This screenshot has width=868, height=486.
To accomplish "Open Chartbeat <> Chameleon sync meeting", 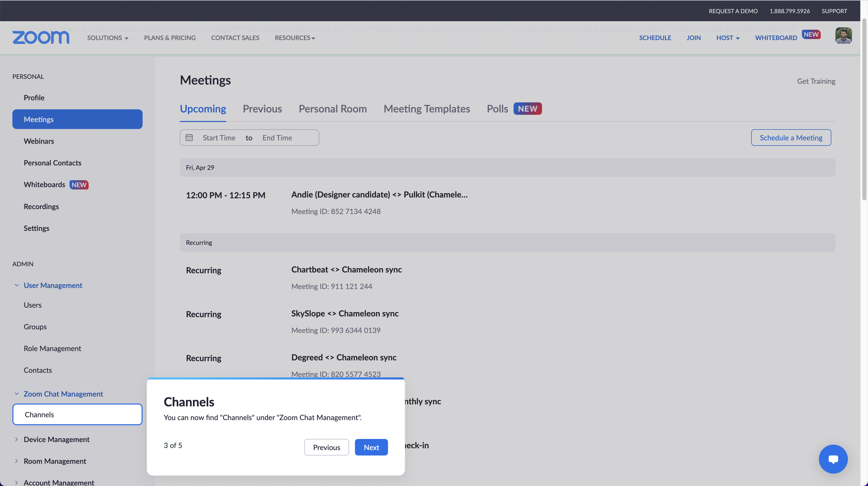I will pyautogui.click(x=346, y=269).
